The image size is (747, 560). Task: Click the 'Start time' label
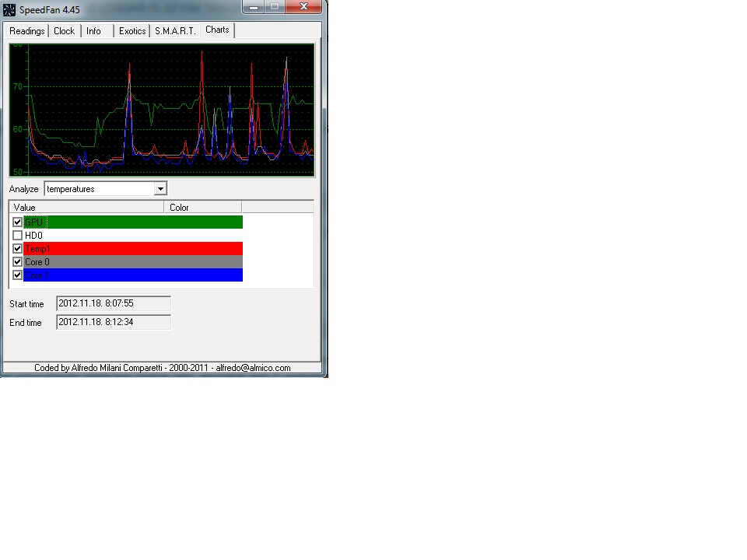(x=26, y=304)
